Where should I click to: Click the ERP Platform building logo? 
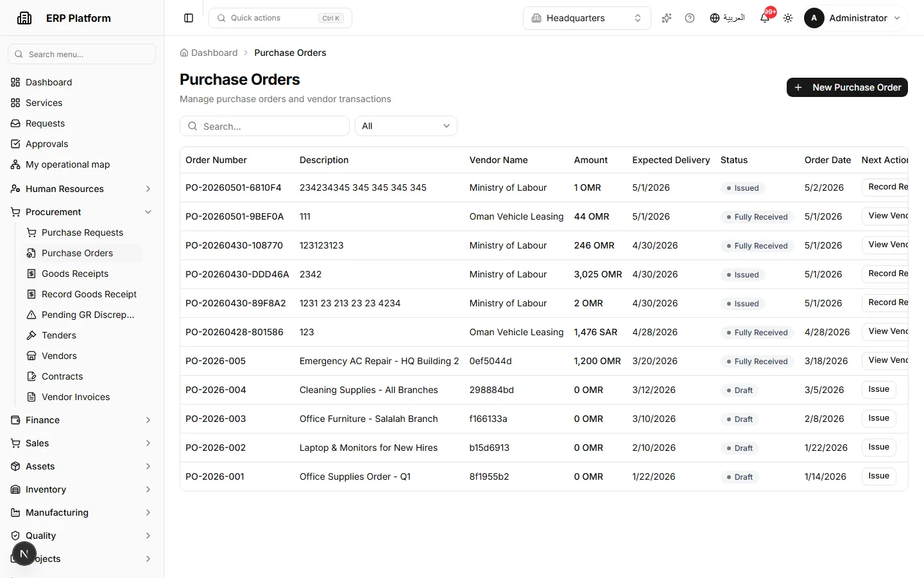tap(24, 18)
